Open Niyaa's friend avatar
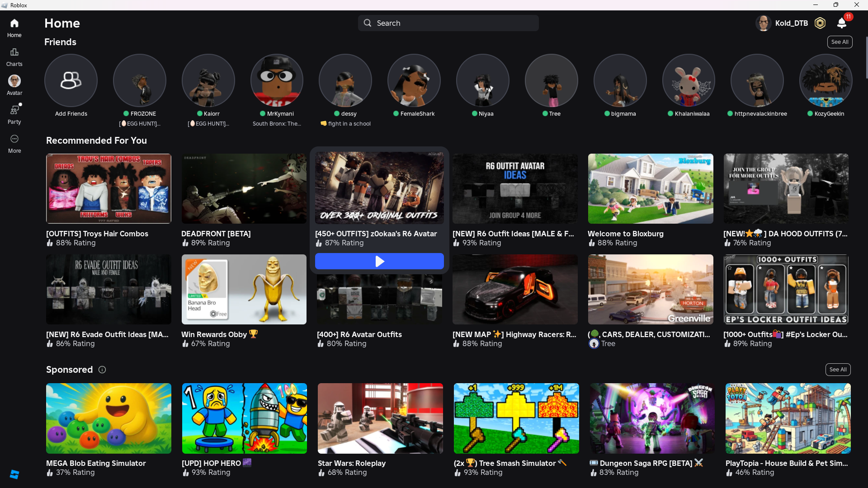The image size is (868, 488). (483, 80)
